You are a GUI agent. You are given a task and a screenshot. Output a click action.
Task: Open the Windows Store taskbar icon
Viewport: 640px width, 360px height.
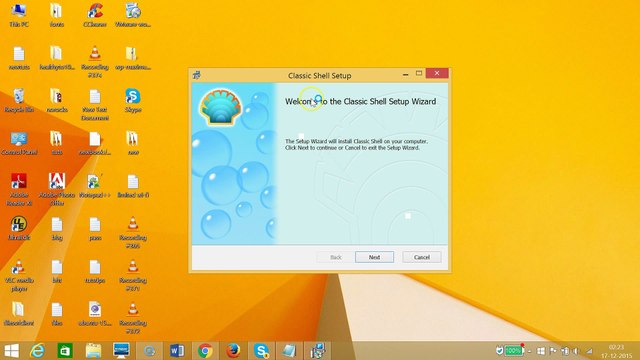65,351
